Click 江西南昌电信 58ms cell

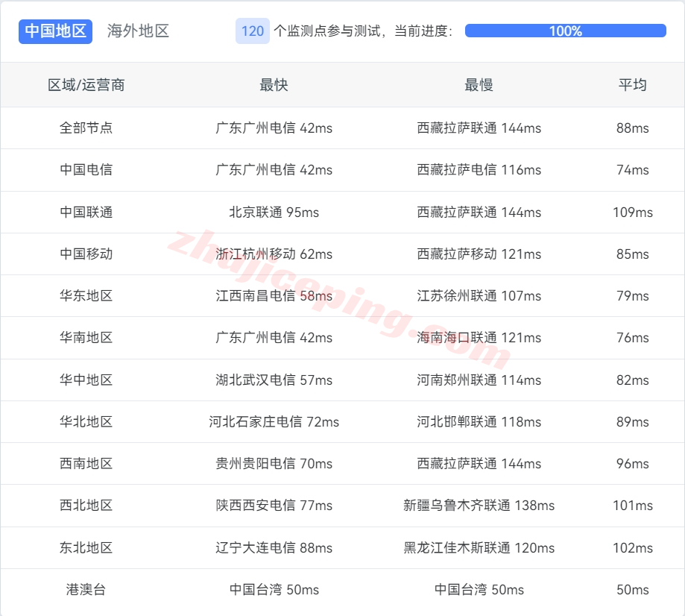point(274,295)
